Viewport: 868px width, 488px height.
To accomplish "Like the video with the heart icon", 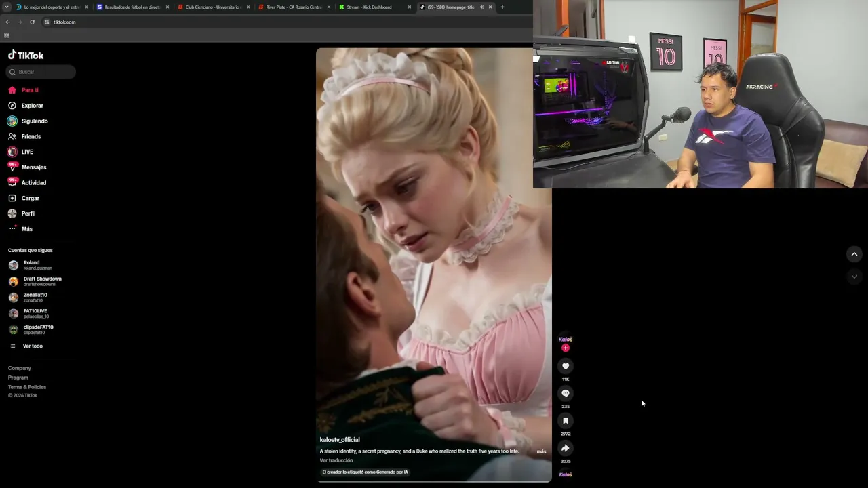I will (x=566, y=366).
